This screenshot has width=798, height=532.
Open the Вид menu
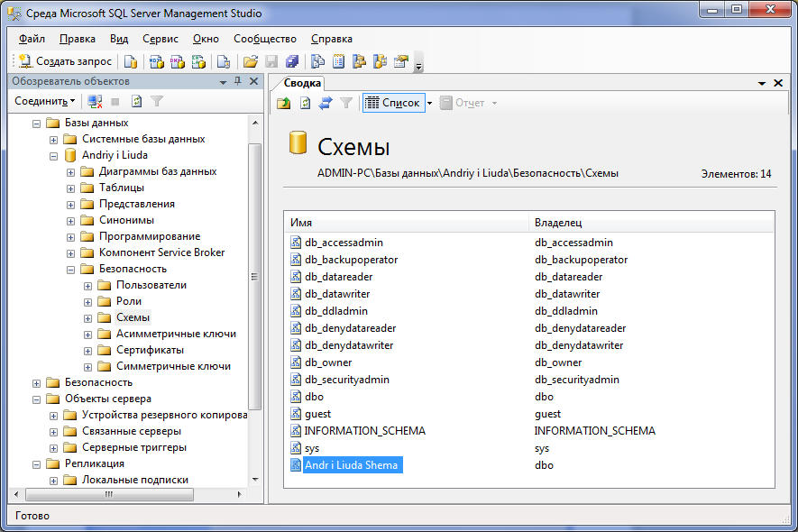119,39
